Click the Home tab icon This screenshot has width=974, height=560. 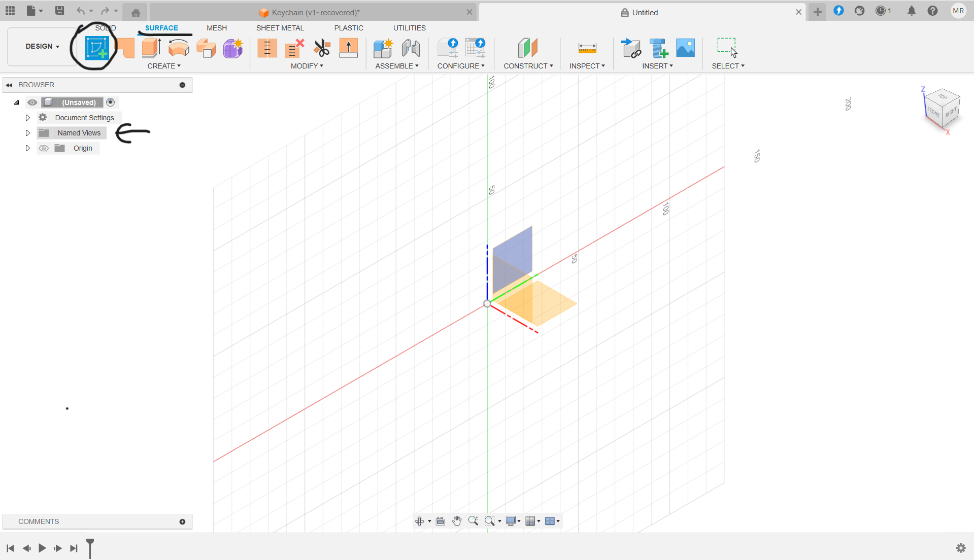(136, 13)
